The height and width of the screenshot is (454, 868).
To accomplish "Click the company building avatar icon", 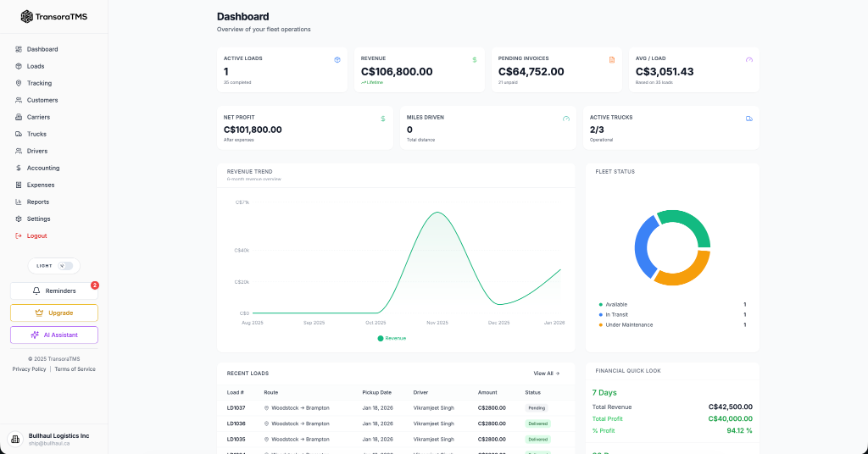I will point(15,439).
